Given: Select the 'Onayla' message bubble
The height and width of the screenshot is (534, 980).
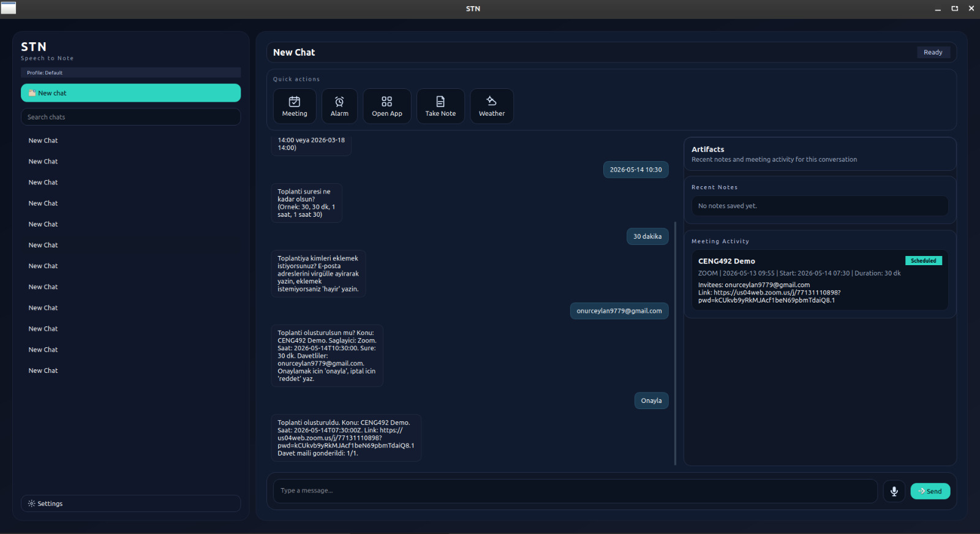Looking at the screenshot, I should [x=651, y=401].
